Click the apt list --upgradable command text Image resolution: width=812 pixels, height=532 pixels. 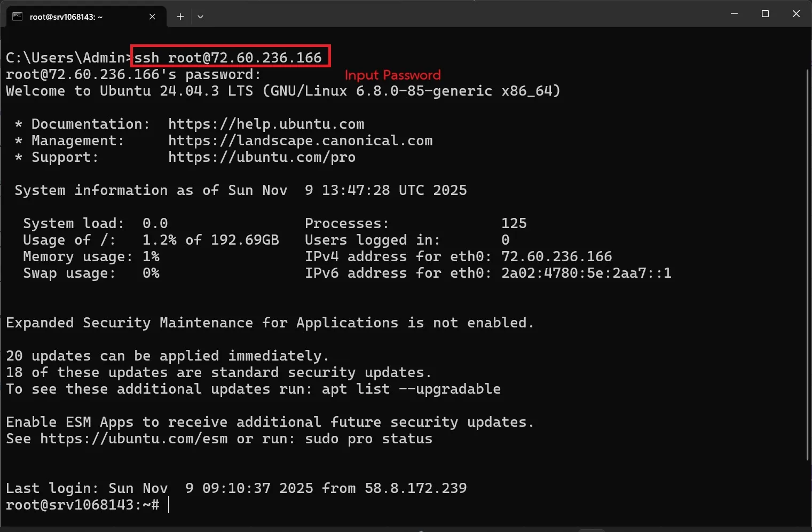point(411,389)
